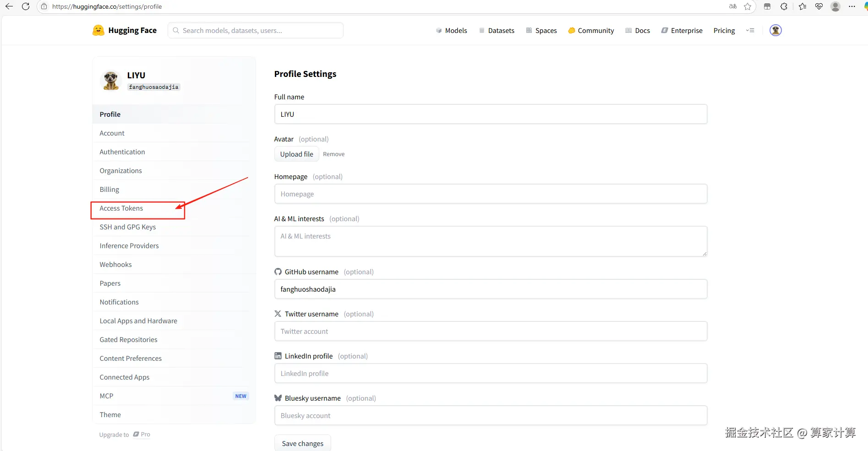The width and height of the screenshot is (868, 451).
Task: Open the user avatar menu in navbar
Action: coord(775,30)
